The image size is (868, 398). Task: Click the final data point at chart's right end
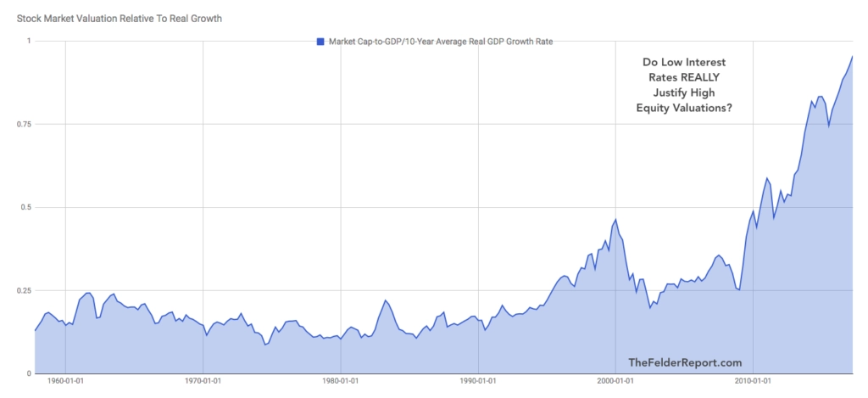pos(852,56)
